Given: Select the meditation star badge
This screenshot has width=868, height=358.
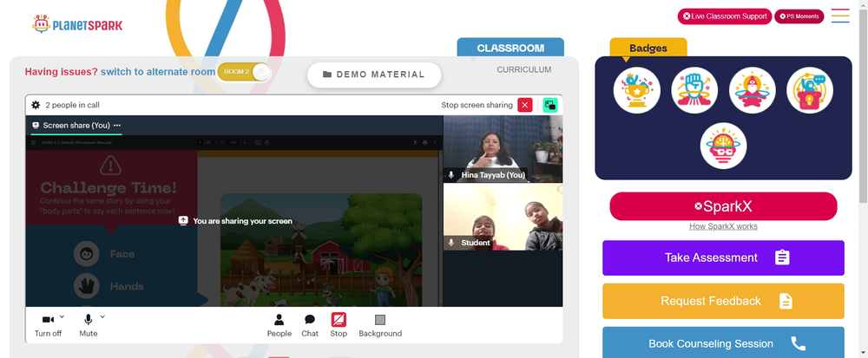Looking at the screenshot, I should point(752,90).
